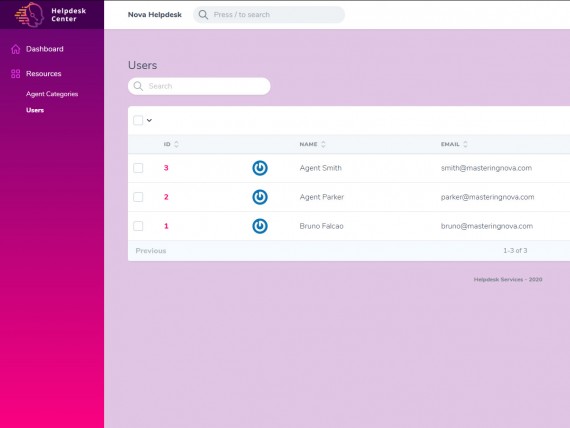Sort the table by ID column arrows
Image resolution: width=570 pixels, height=428 pixels.
point(176,144)
